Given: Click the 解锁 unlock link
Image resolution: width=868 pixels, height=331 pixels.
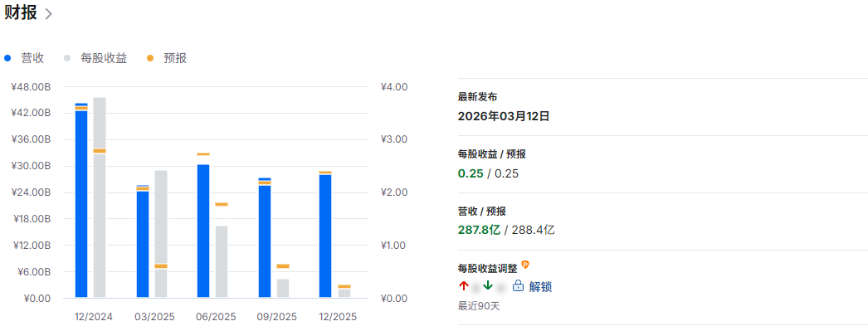Looking at the screenshot, I should tap(540, 287).
